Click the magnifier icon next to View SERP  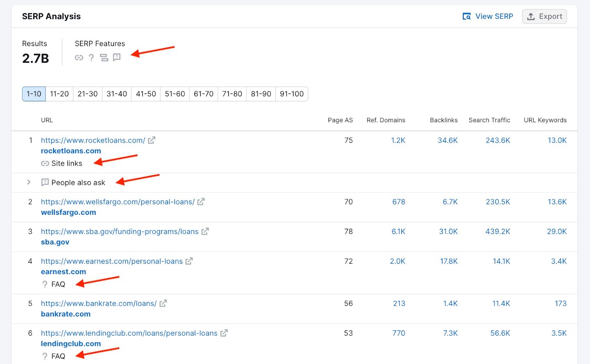[x=466, y=16]
